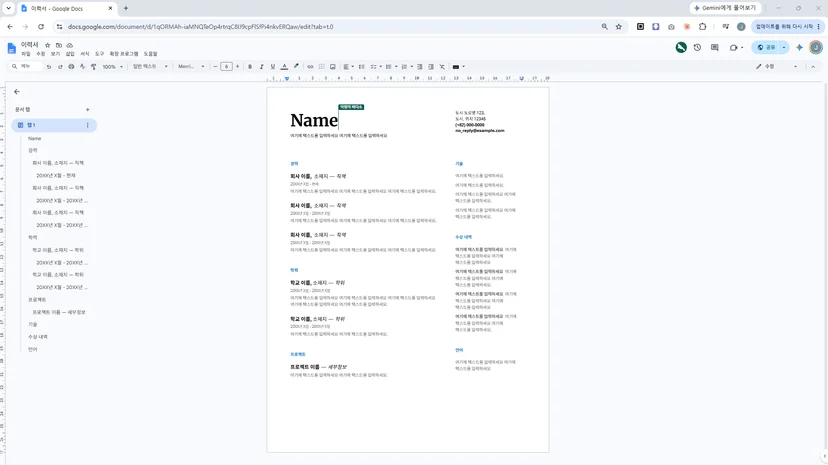Click the move to folder icon
This screenshot has width=828, height=465.
click(59, 45)
